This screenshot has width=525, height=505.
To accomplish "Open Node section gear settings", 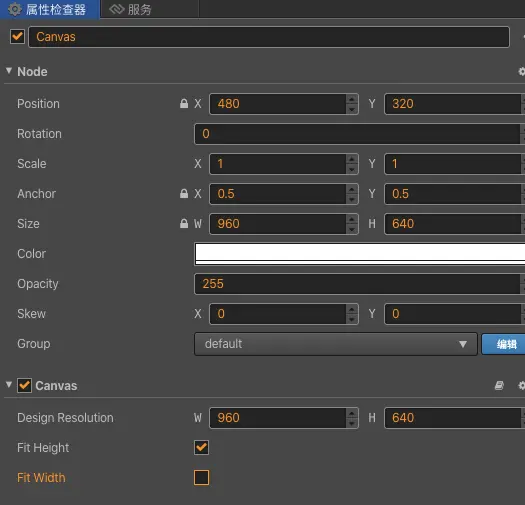I will (x=522, y=71).
